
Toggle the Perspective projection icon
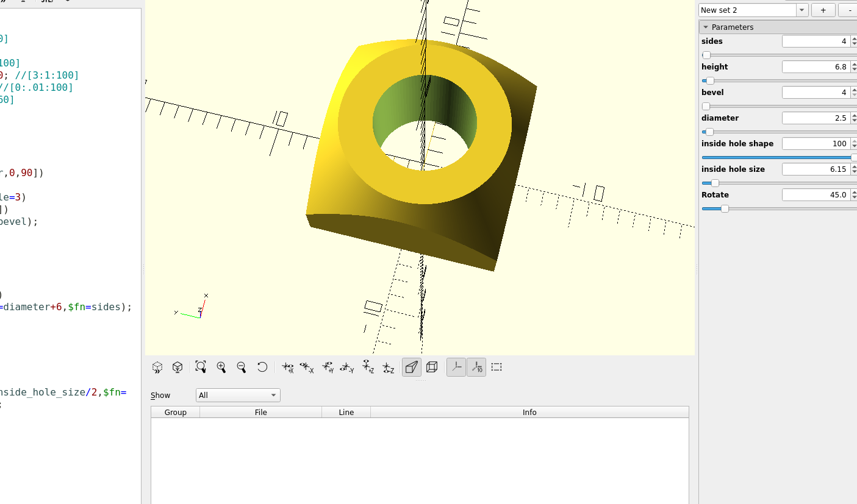click(x=411, y=367)
